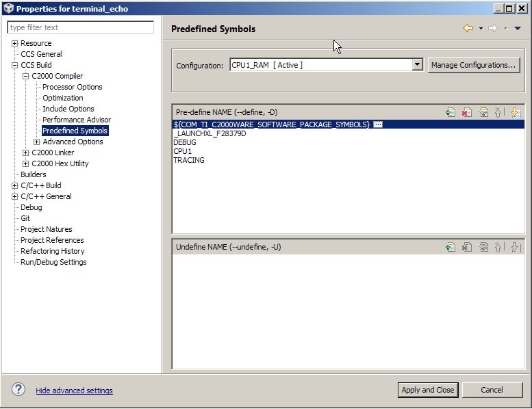Viewport: 532px width, 409px height.
Task: Open the view menu triangle
Action: (x=518, y=29)
